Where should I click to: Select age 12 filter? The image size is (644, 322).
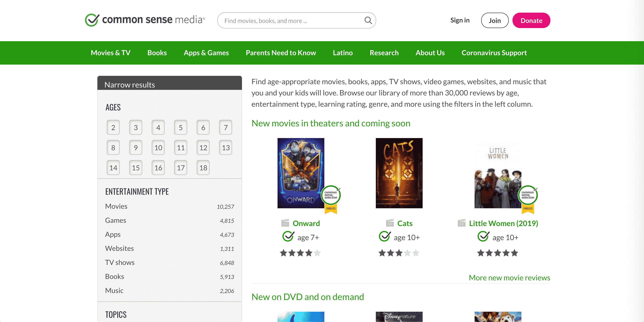click(x=203, y=147)
